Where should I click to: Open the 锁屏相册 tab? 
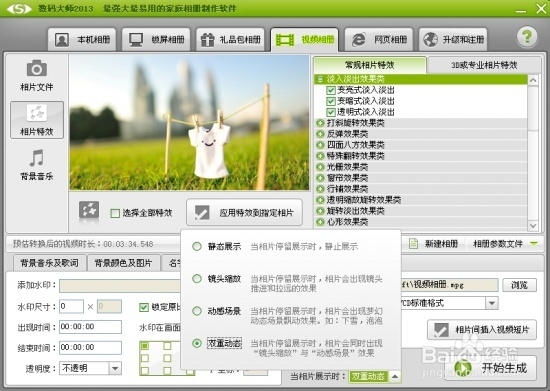156,40
